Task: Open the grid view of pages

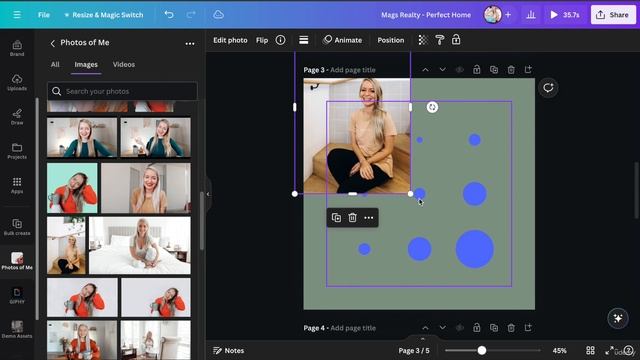Action: click(x=590, y=351)
